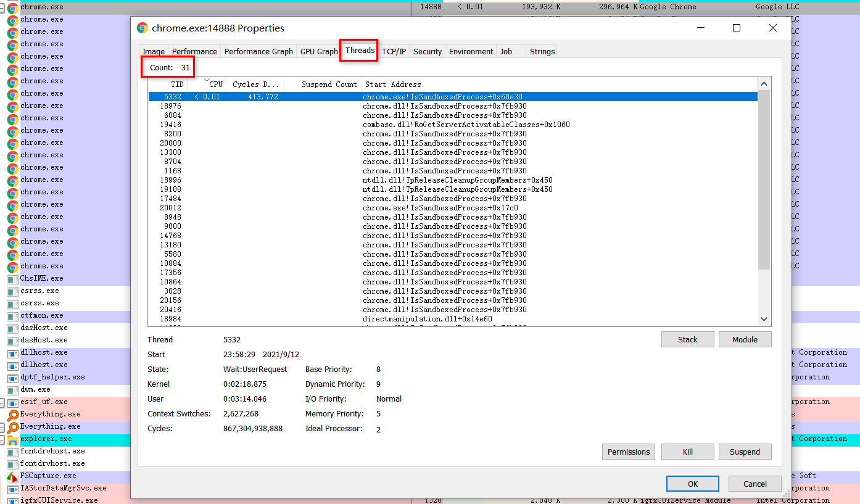Click the FSCapture.exe process icon
This screenshot has height=504, width=860.
[x=12, y=476]
